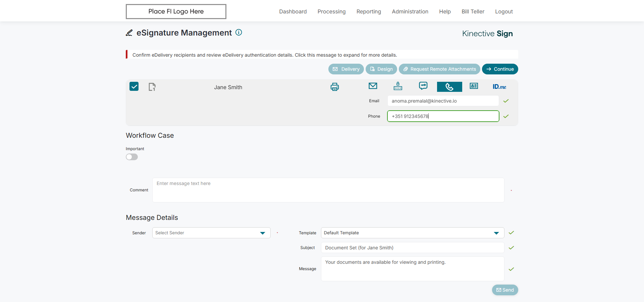Select the email envelope delivery icon
Screen dimensions: 644x302
pyautogui.click(x=373, y=86)
